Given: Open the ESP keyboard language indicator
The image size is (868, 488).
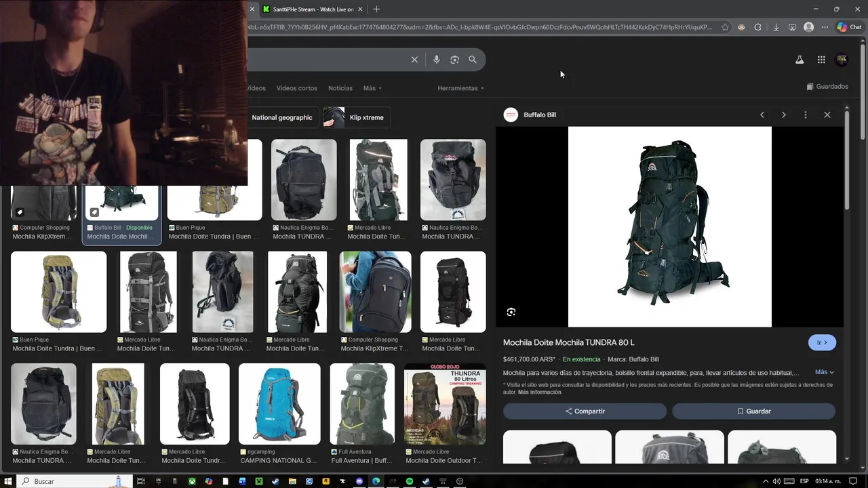Looking at the screenshot, I should point(804,481).
